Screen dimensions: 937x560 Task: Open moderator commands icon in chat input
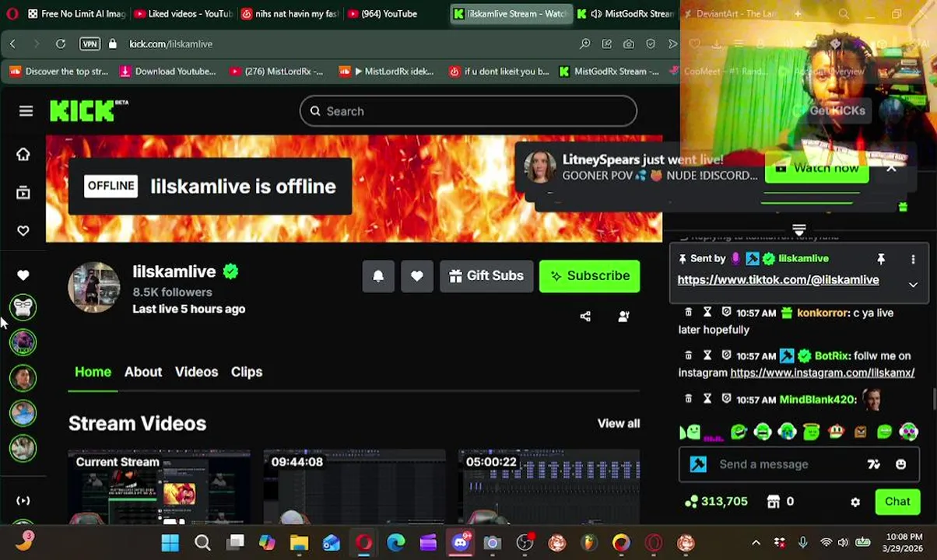[698, 464]
